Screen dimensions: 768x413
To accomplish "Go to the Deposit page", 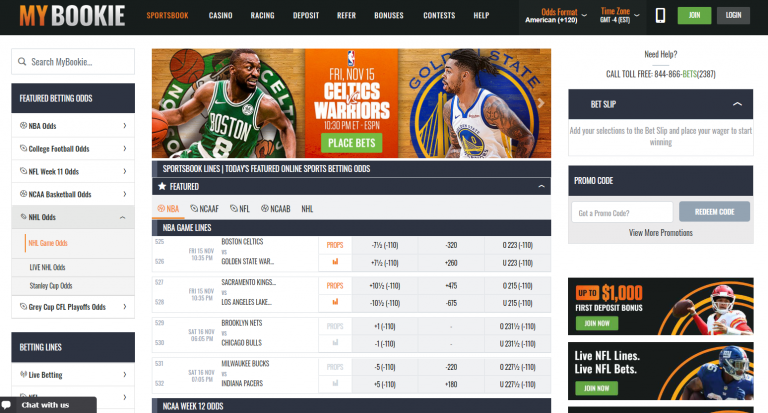I will coord(306,16).
